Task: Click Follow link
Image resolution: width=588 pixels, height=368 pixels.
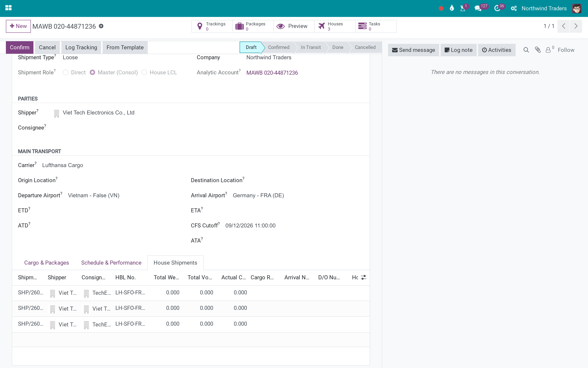Action: (566, 50)
